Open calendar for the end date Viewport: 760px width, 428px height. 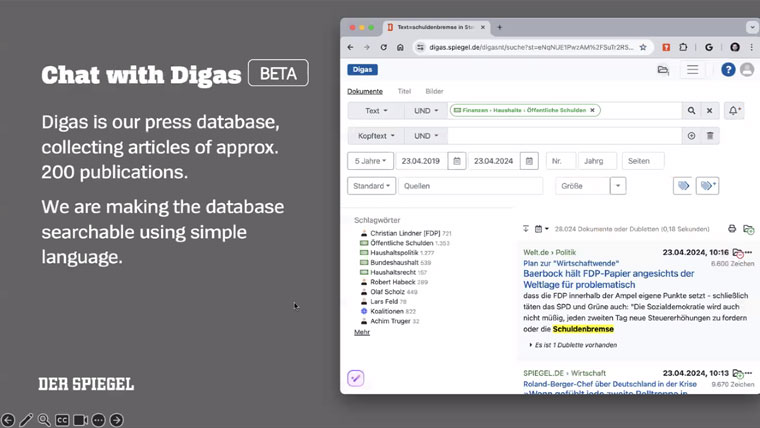point(529,161)
